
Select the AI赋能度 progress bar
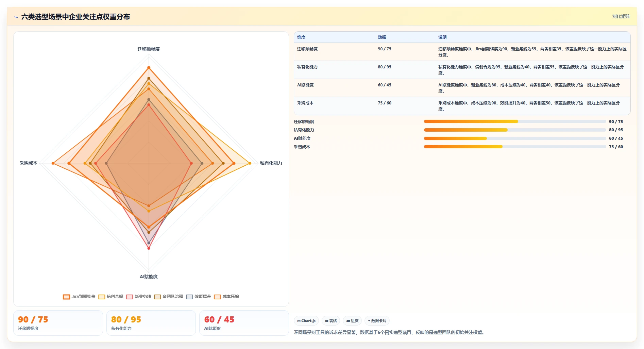515,138
